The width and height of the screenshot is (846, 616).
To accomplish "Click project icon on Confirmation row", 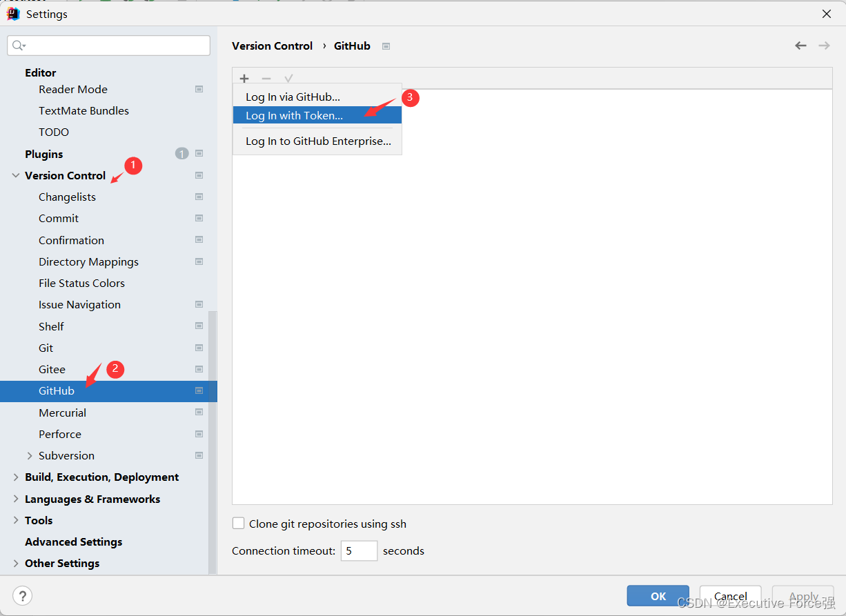I will (x=199, y=239).
